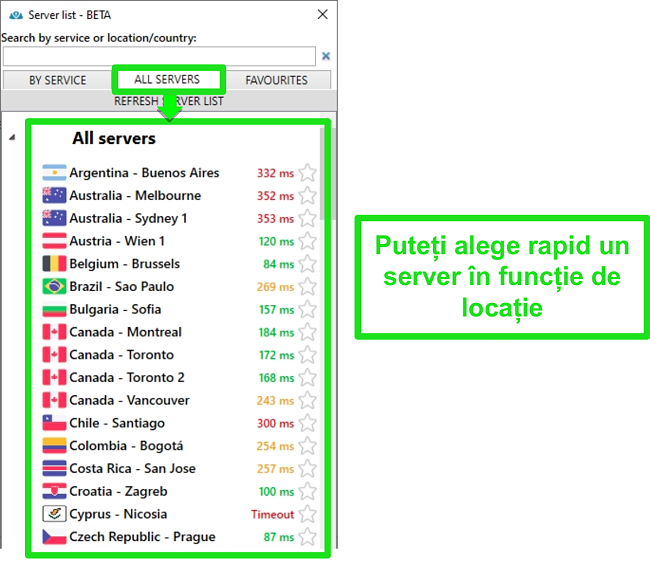This screenshot has height=568, width=650.
Task: Favourite the Austria - Wien 1 server star
Action: [x=308, y=241]
